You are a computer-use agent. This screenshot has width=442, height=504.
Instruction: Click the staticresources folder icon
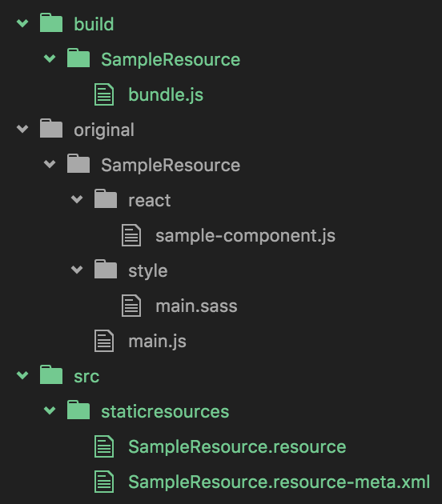pyautogui.click(x=78, y=410)
